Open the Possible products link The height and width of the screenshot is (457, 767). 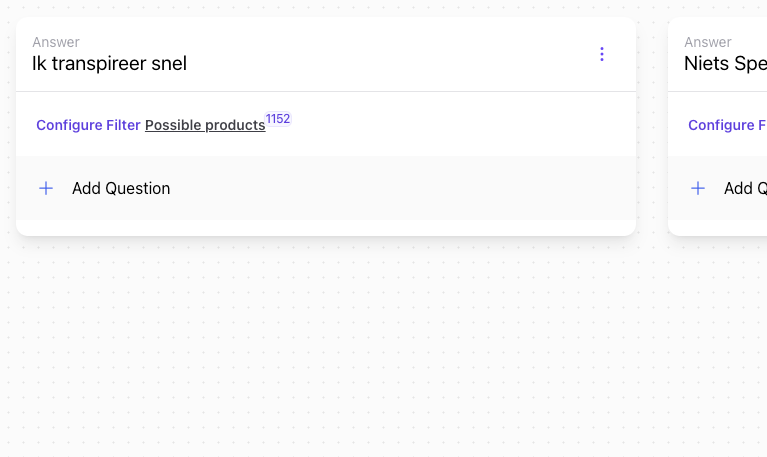coord(205,125)
